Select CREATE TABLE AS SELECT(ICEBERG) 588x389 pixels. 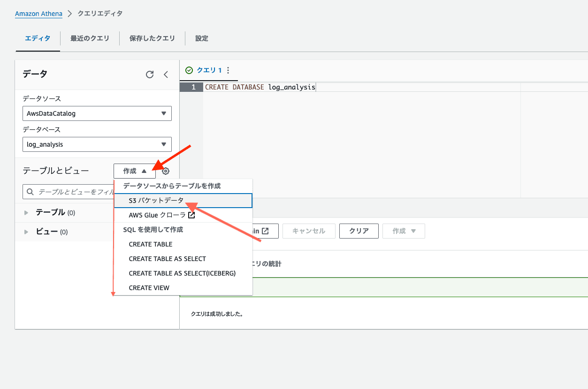coord(182,273)
